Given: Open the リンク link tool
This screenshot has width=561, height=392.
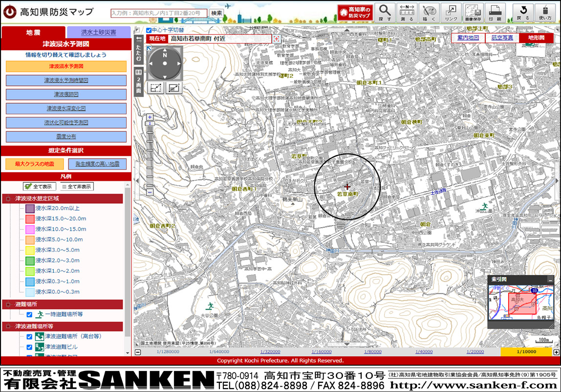Looking at the screenshot, I should point(451,13).
